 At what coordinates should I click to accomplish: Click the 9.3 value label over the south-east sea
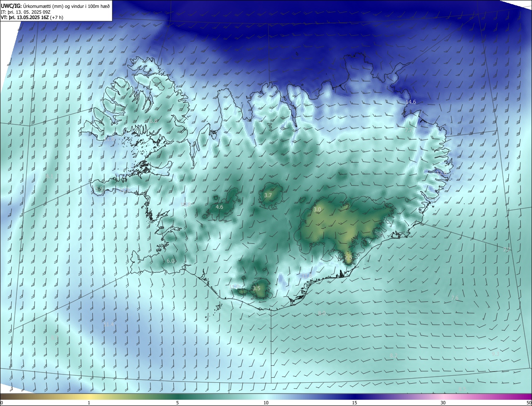coord(495,354)
